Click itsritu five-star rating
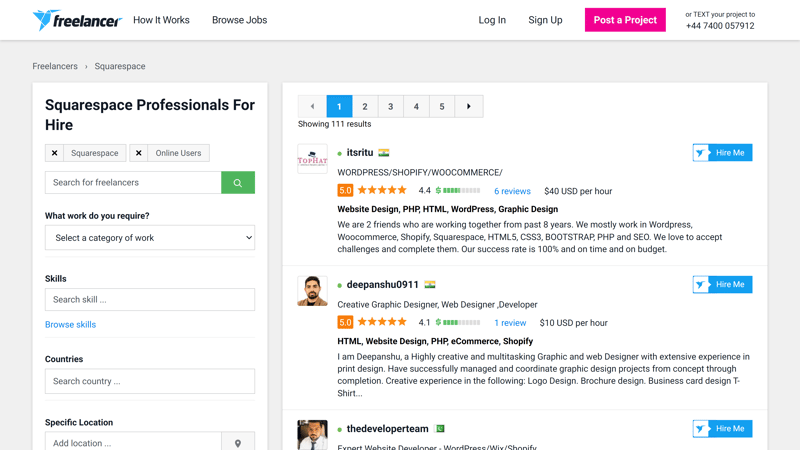800x450 pixels. 382,191
